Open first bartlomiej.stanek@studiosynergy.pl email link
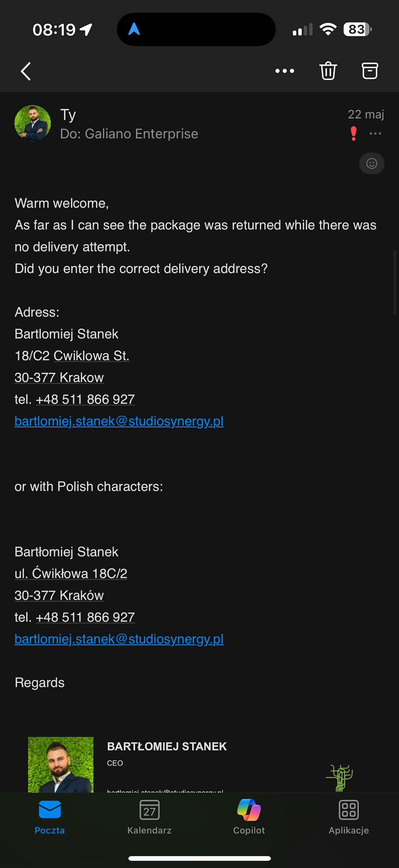The width and height of the screenshot is (399, 868). pos(119,421)
